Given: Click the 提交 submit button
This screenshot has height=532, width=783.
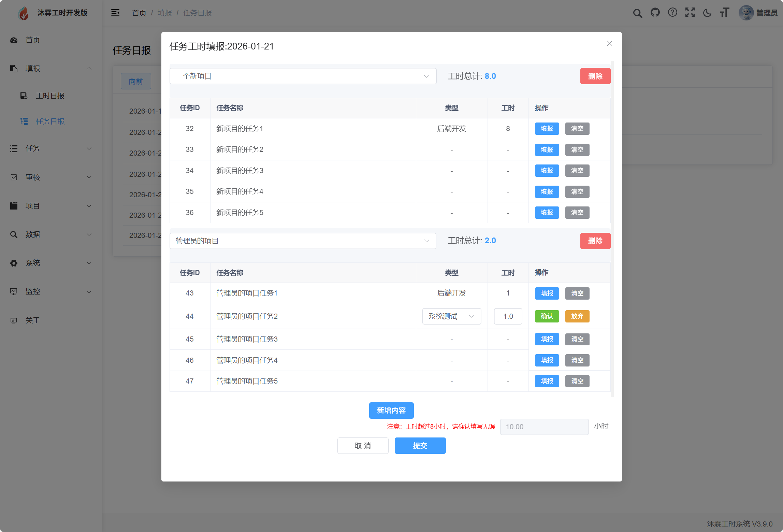Looking at the screenshot, I should (420, 446).
